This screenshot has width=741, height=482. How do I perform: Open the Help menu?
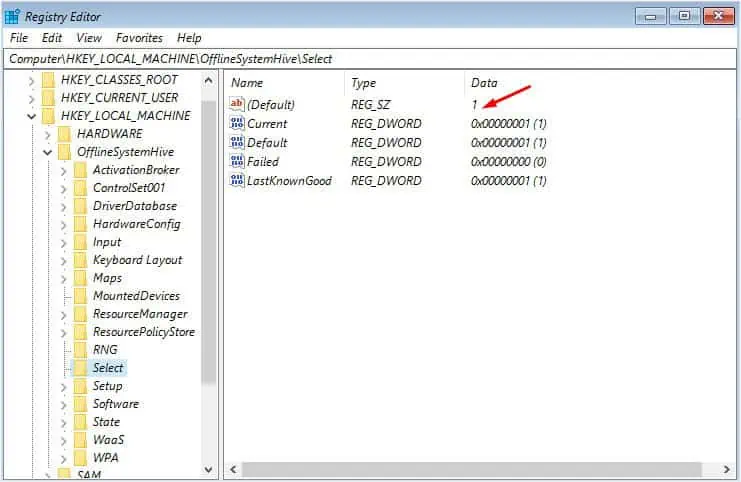coord(189,38)
